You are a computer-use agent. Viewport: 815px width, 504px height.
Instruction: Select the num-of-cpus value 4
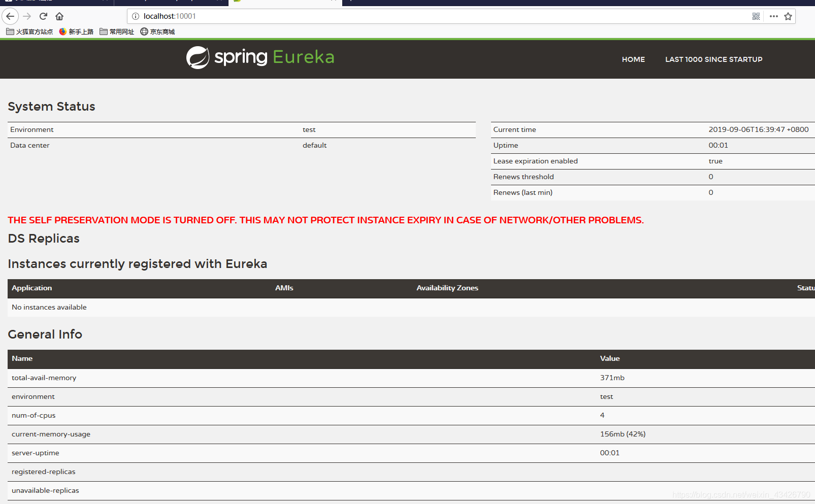(x=602, y=415)
